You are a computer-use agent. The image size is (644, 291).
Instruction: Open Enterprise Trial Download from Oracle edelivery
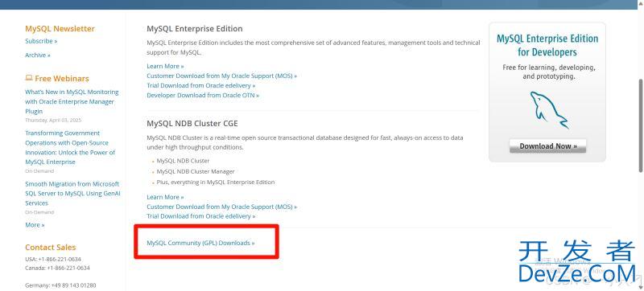(200, 86)
